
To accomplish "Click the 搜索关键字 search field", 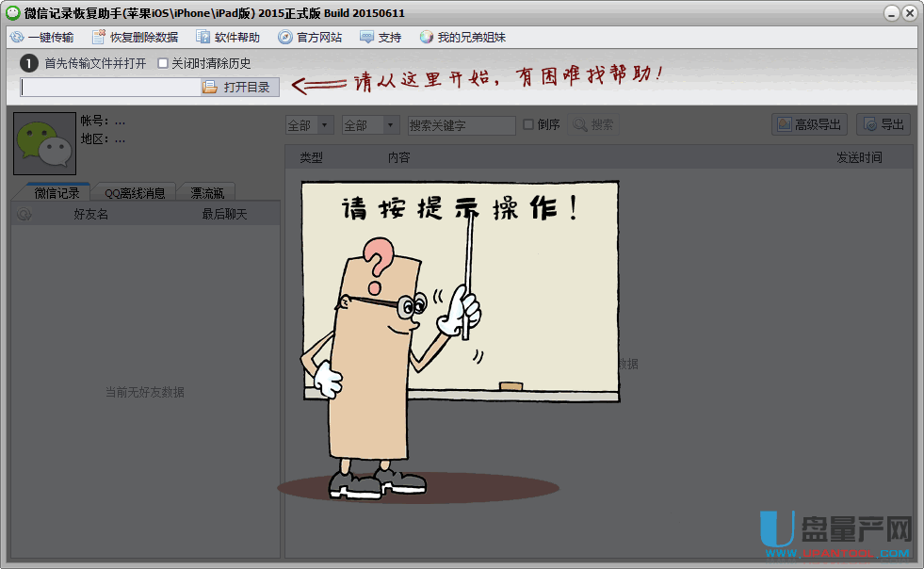I will click(x=461, y=125).
